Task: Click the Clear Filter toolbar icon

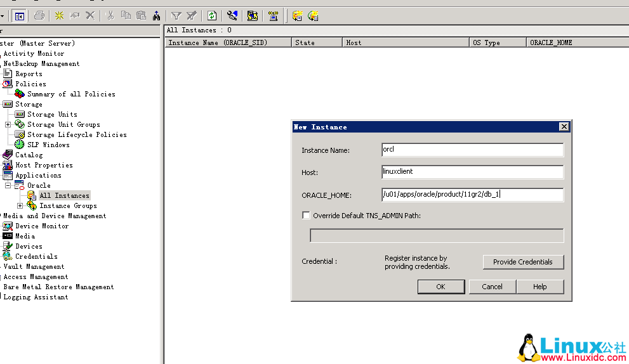Action: (x=192, y=16)
